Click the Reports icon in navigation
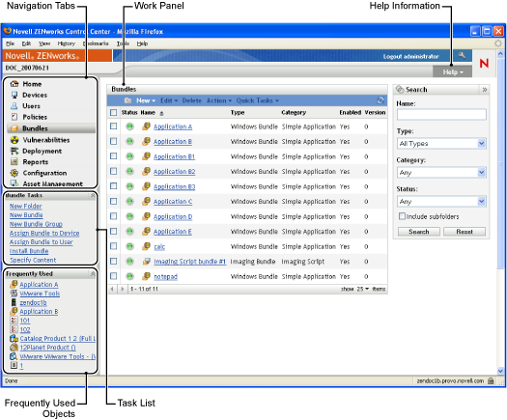Screen dimensions: 507x420 coord(14,161)
